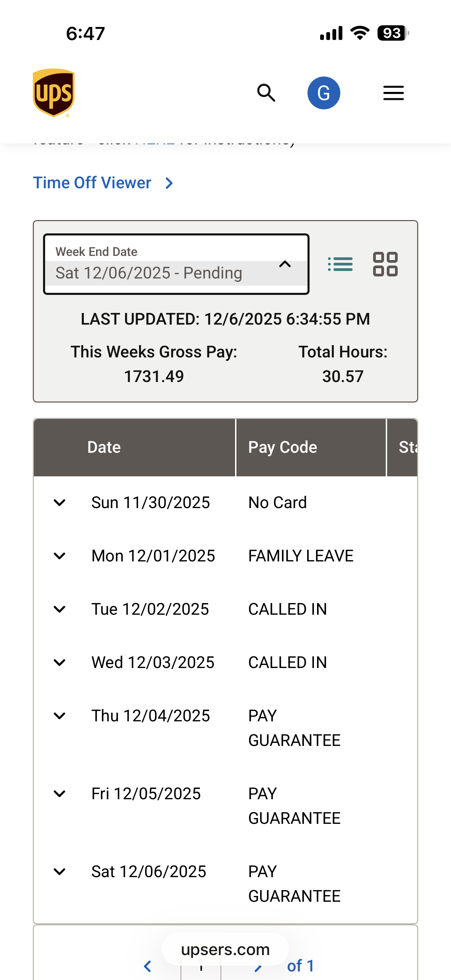Image resolution: width=451 pixels, height=980 pixels.
Task: Expand the Thu 12/04/2025 row
Action: click(x=60, y=716)
